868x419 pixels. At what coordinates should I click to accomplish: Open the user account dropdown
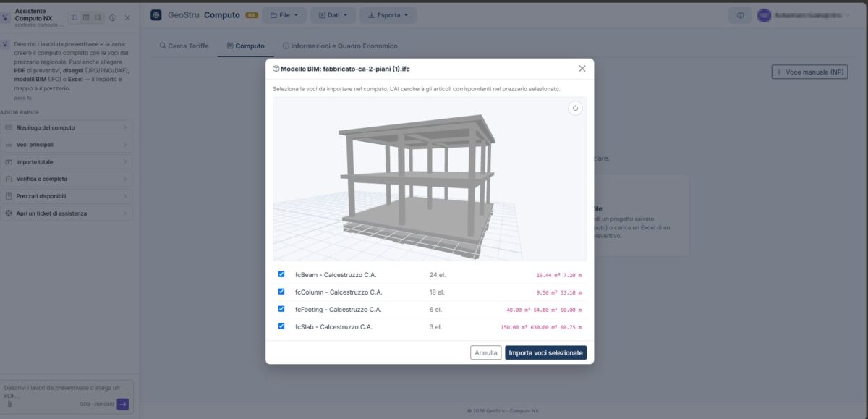click(x=804, y=15)
